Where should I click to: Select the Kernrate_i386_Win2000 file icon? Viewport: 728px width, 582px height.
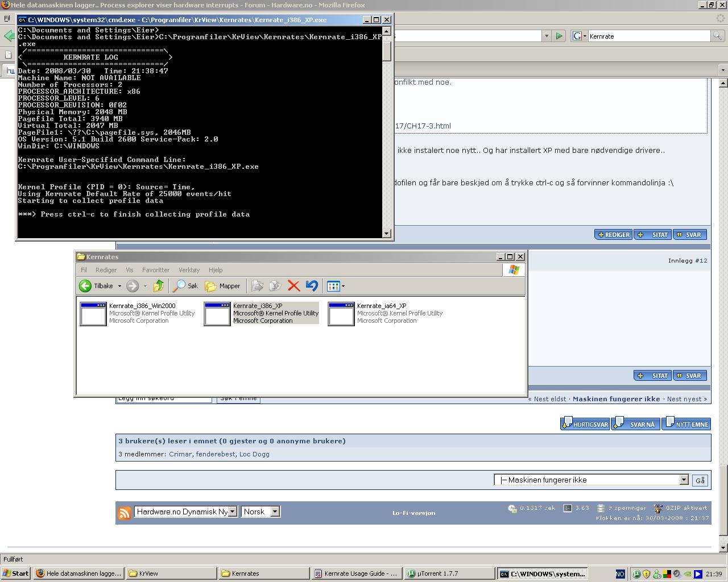tap(93, 314)
